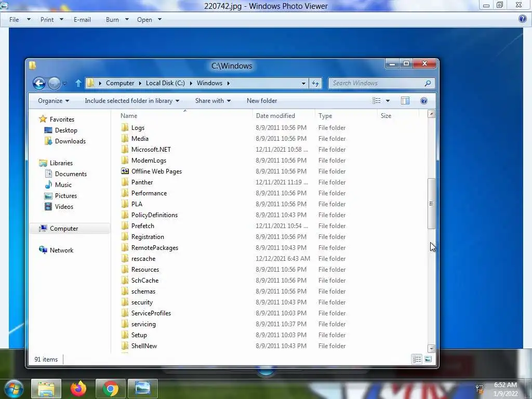
Task: Click the Forward arrow in the Explorer window
Action: (54, 83)
